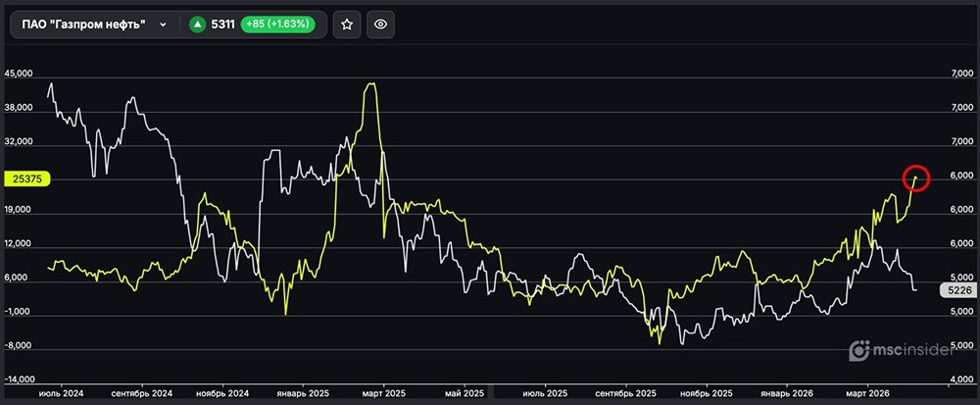This screenshot has width=980, height=405.
Task: Click the yellow line peak near март 2025
Action: coord(370,84)
